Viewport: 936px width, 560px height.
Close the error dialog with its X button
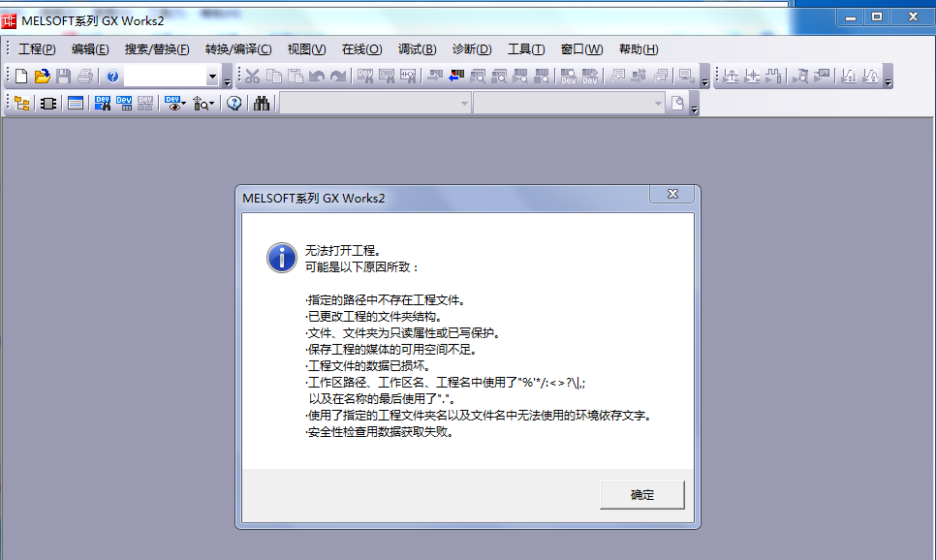click(671, 196)
